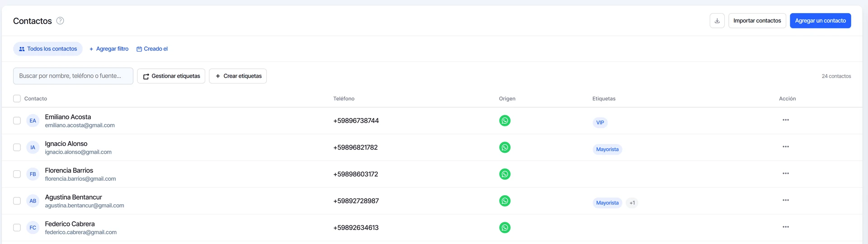Open actions menu for Federico Cabrera

[786, 226]
